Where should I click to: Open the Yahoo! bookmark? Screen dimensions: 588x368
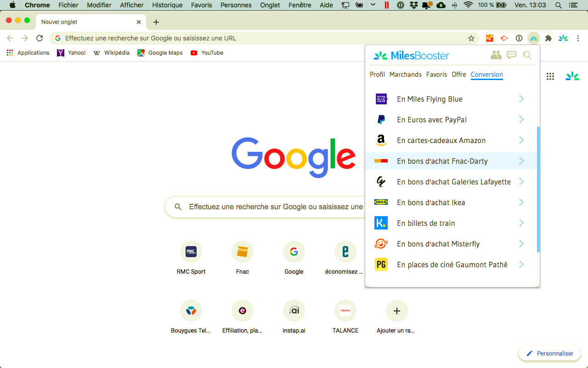click(x=71, y=53)
